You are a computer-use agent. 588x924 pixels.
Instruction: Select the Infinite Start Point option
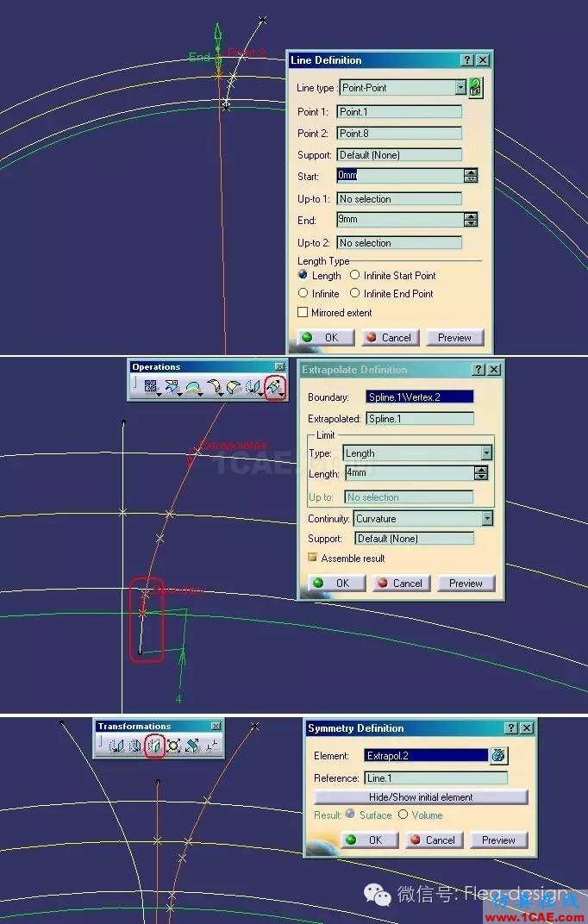pyautogui.click(x=354, y=275)
